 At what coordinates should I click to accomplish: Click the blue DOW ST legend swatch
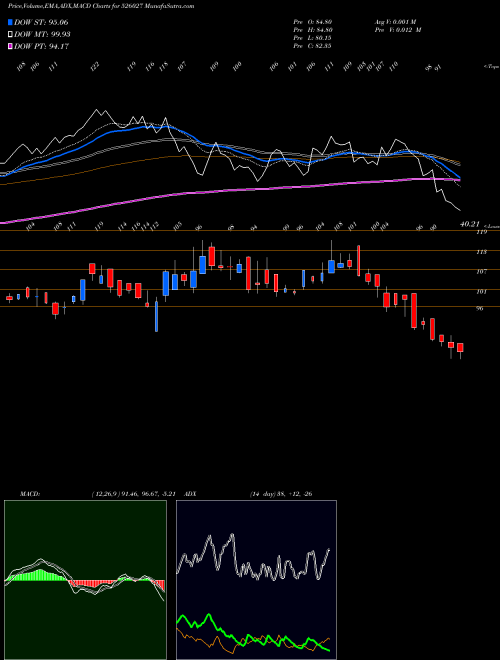pyautogui.click(x=10, y=22)
